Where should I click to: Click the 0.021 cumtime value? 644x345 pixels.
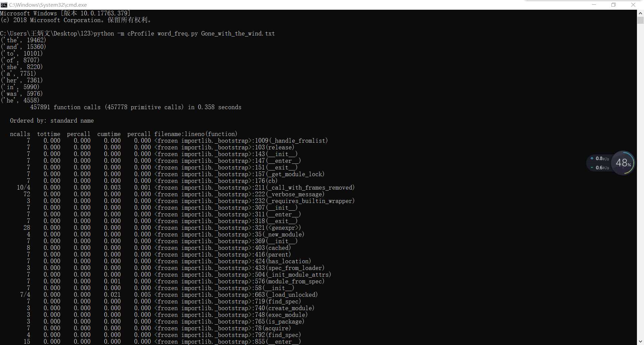[x=112, y=295]
